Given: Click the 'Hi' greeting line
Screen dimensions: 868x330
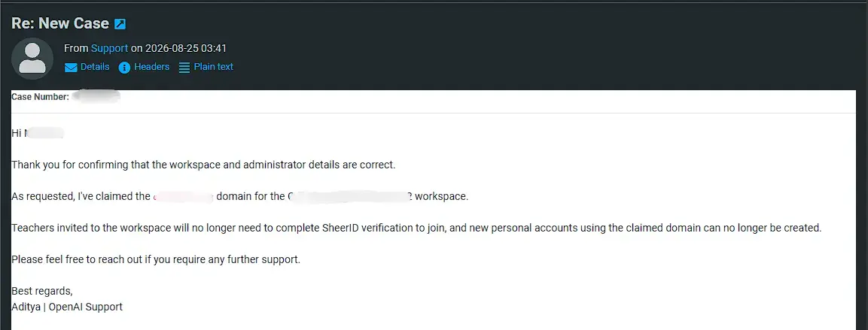Looking at the screenshot, I should coord(38,133).
